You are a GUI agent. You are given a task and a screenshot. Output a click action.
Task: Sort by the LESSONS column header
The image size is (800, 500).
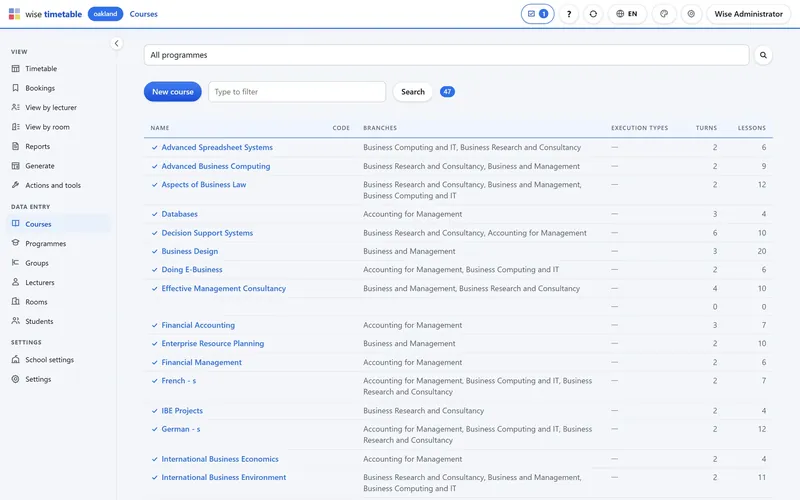coord(752,128)
